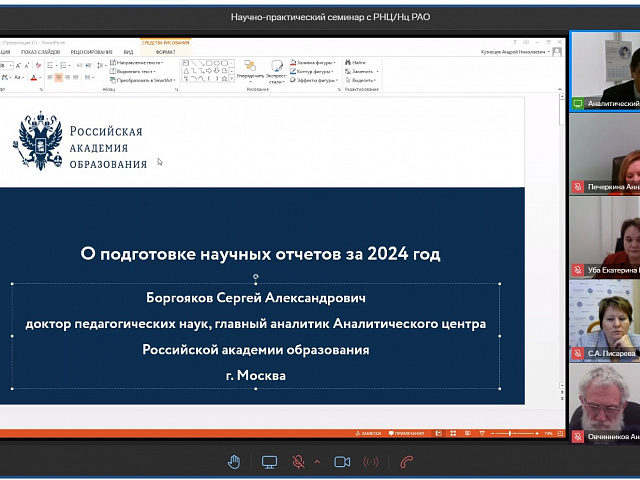This screenshot has height=480, width=640.
Task: Click Преобразовать в SmartArt
Action: click(143, 80)
